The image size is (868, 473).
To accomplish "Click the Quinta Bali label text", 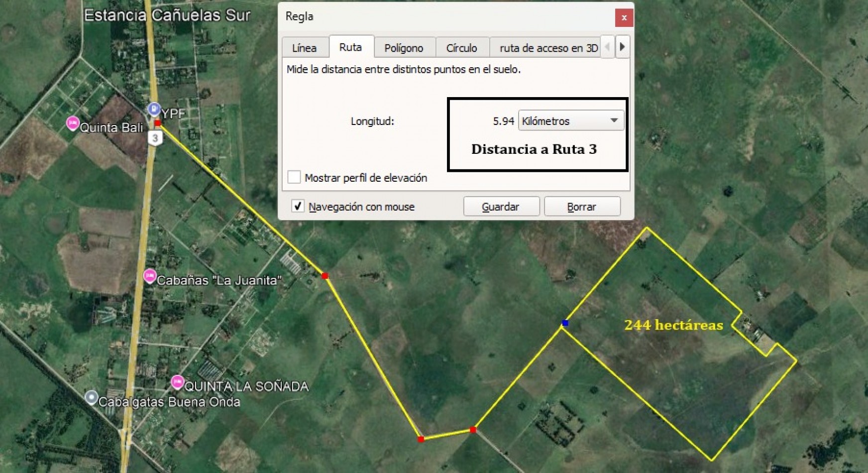I will coord(111,127).
